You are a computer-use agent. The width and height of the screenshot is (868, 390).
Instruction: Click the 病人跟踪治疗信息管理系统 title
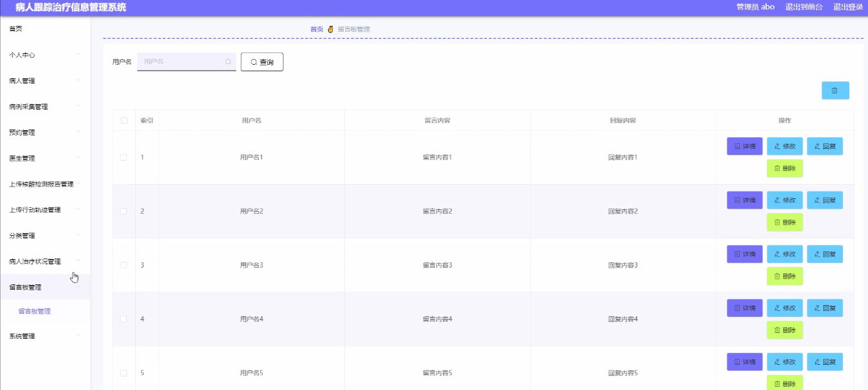click(x=71, y=8)
